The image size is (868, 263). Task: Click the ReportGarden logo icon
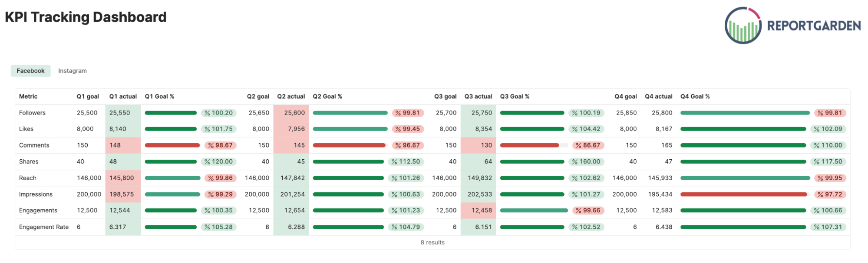[x=743, y=25]
